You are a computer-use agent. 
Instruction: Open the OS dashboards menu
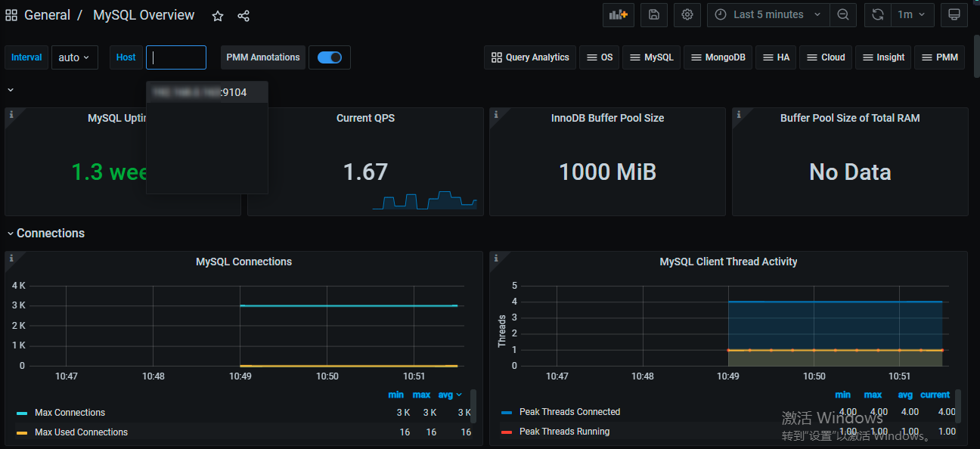point(600,57)
